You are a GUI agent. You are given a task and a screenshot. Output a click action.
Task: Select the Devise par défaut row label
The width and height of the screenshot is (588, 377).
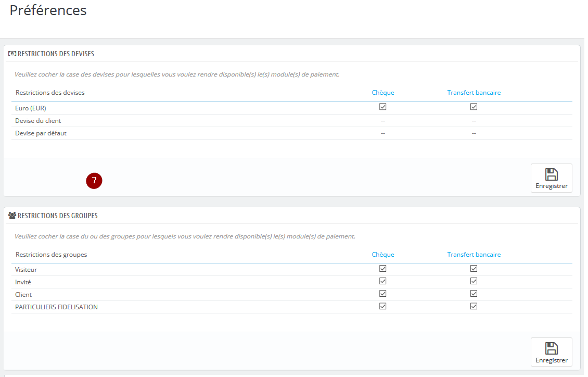(x=41, y=133)
